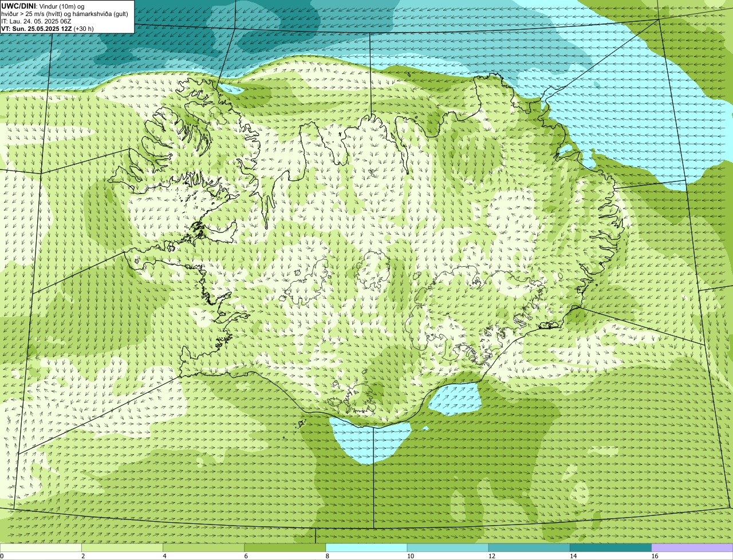Click the legend scale label "6"
The image size is (733, 560).
[x=246, y=556]
